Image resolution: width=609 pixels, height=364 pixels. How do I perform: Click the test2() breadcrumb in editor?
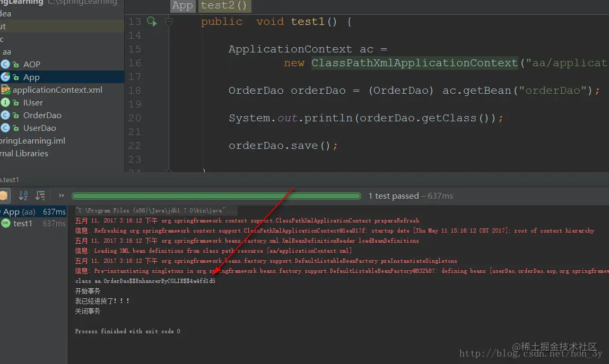pyautogui.click(x=224, y=5)
